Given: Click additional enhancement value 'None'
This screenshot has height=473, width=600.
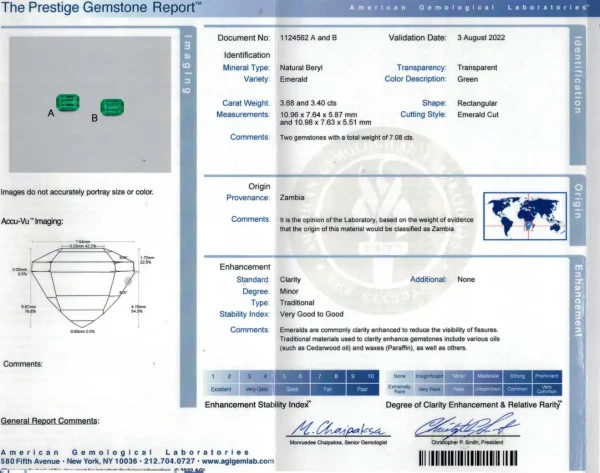Looking at the screenshot, I should coord(466,279).
